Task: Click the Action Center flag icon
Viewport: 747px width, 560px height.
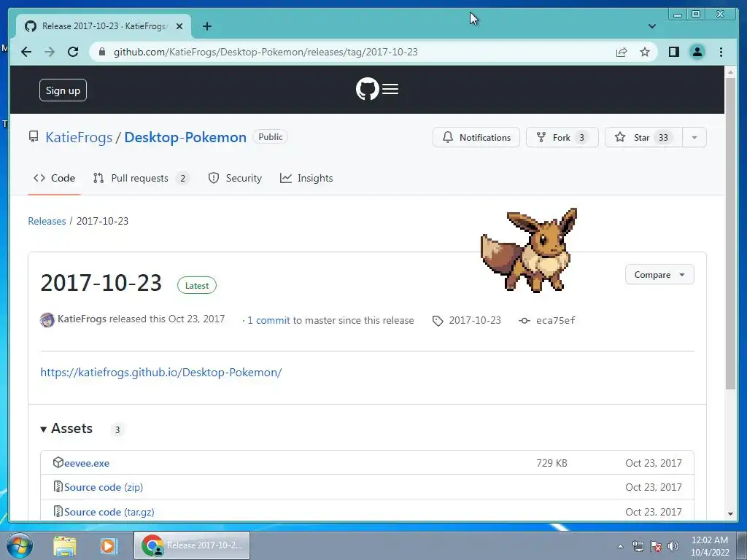Action: 656,546
